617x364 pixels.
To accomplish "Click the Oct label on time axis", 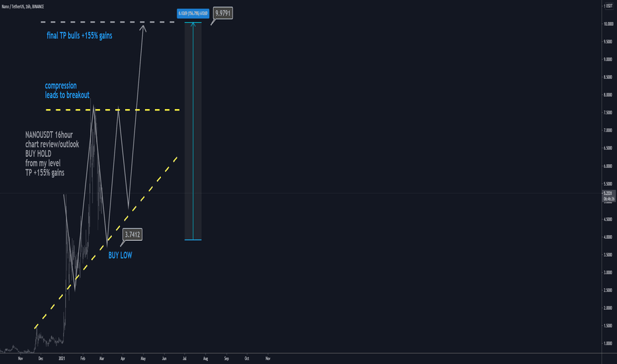I will (247, 359).
